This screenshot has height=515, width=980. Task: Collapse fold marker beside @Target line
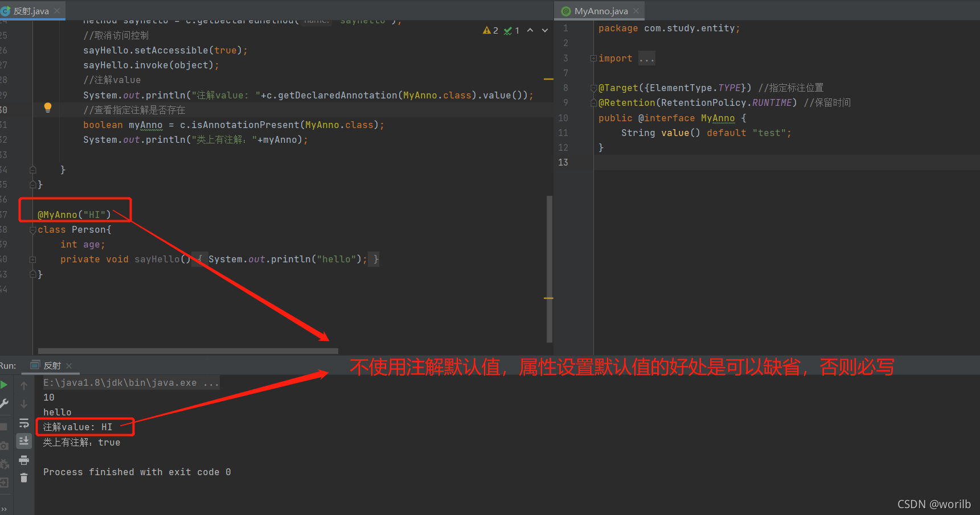[x=593, y=88]
